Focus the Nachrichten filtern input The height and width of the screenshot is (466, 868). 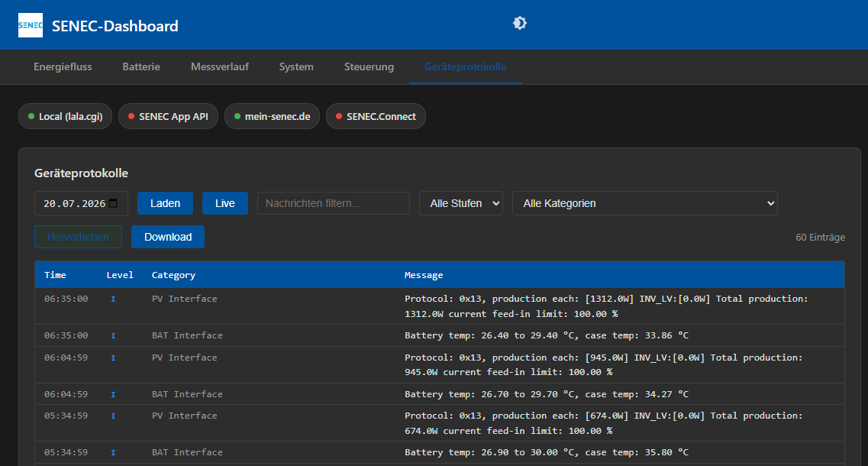point(334,203)
